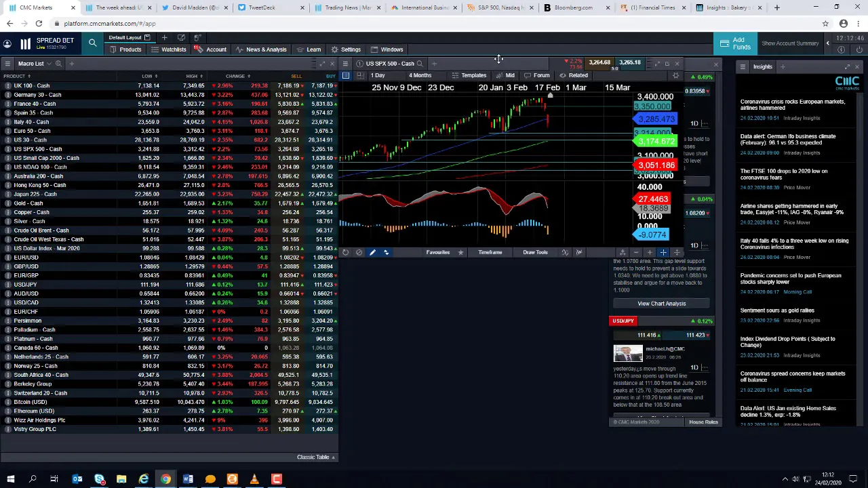Toggle the chart tool after crosshair
Image resolution: width=868 pixels, height=488 pixels.
[676, 252]
